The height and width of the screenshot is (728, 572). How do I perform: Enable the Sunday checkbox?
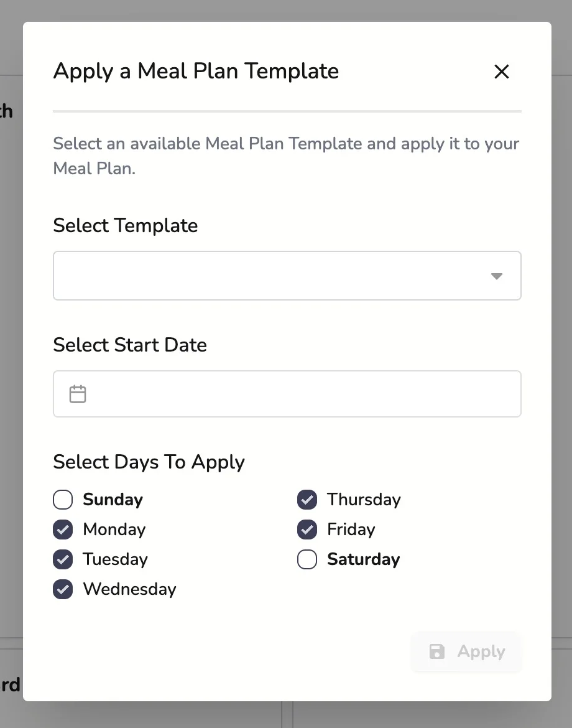coord(63,500)
